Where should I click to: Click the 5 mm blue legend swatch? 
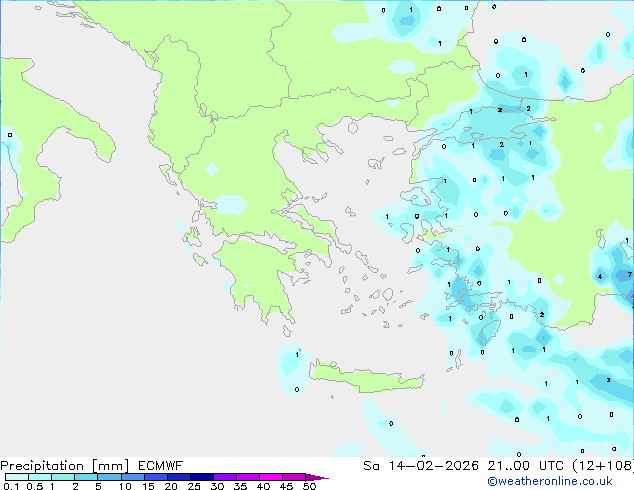[109, 477]
